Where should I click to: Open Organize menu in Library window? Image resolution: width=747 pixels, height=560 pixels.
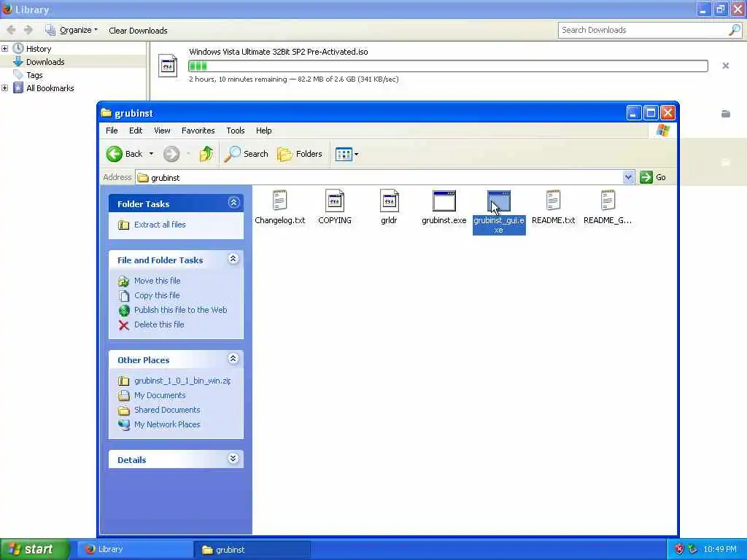tap(71, 30)
